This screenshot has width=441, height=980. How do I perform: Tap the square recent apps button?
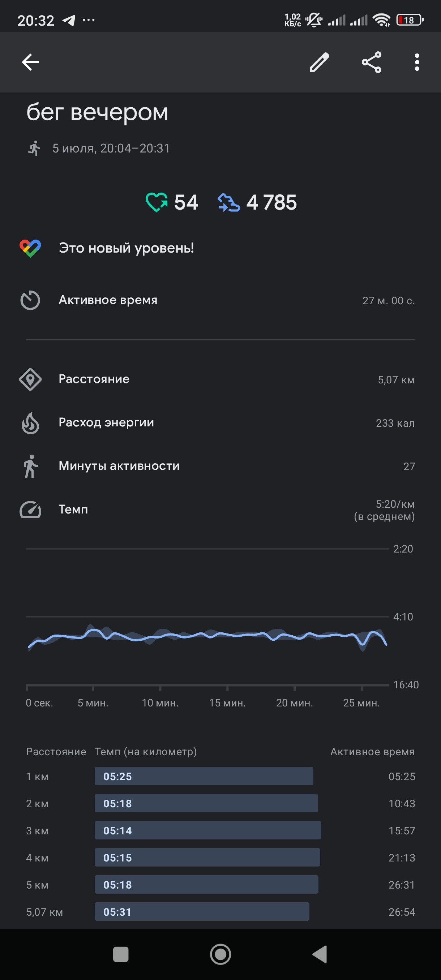121,954
